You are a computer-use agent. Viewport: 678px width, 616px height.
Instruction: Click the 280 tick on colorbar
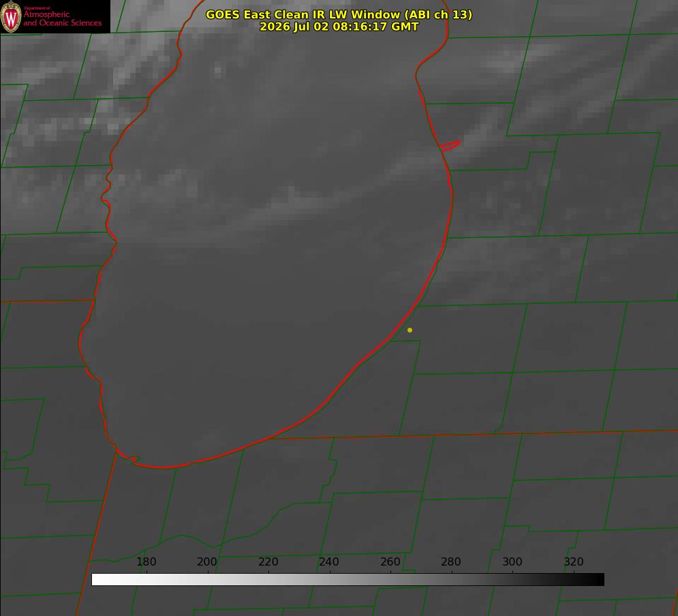pyautogui.click(x=451, y=561)
